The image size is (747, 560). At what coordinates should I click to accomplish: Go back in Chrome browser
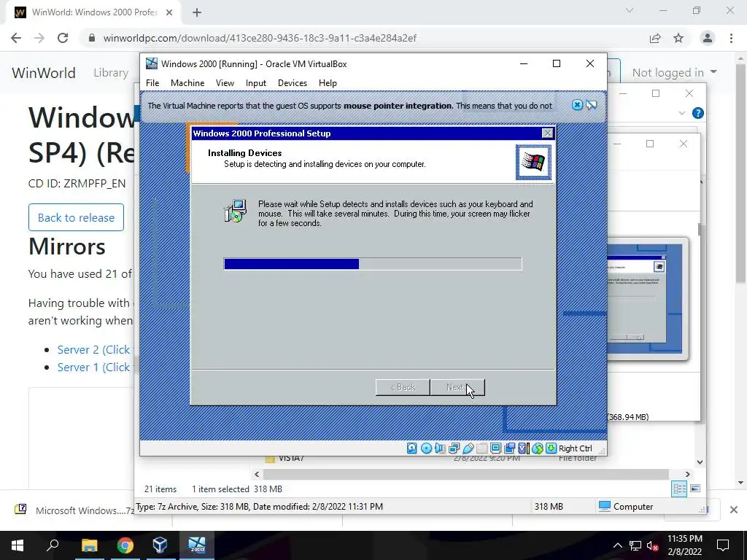point(16,38)
